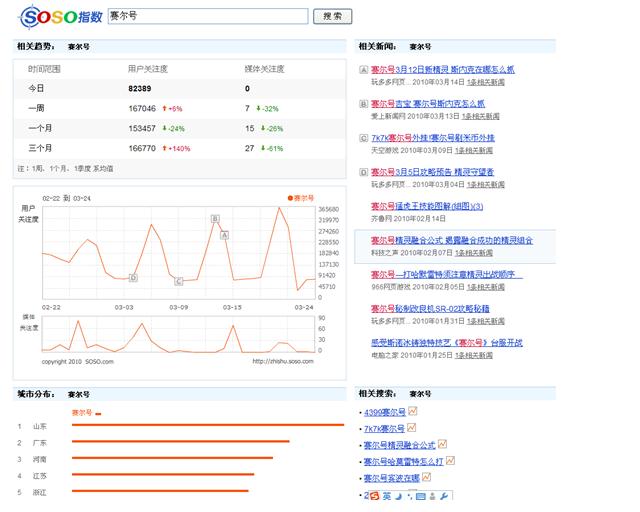Viewport: 640px width, 512px height.
Task: Select marker A on the user attention chart
Action: (224, 235)
